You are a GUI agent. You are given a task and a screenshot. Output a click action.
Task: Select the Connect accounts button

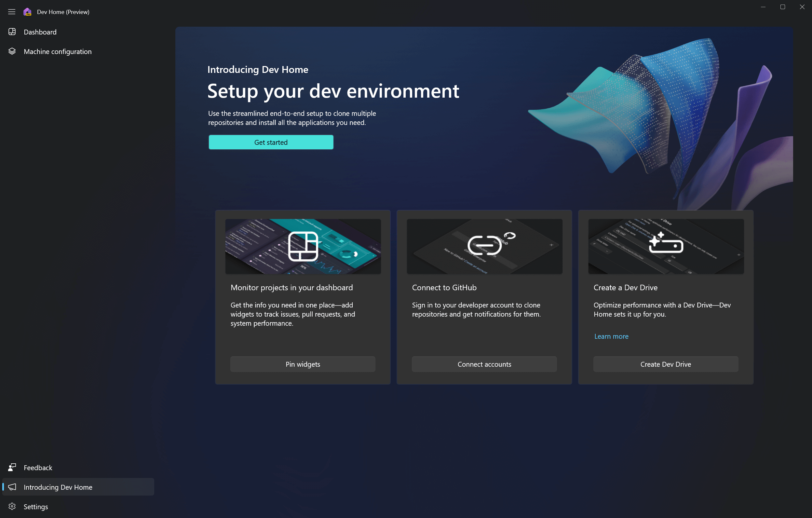tap(484, 363)
